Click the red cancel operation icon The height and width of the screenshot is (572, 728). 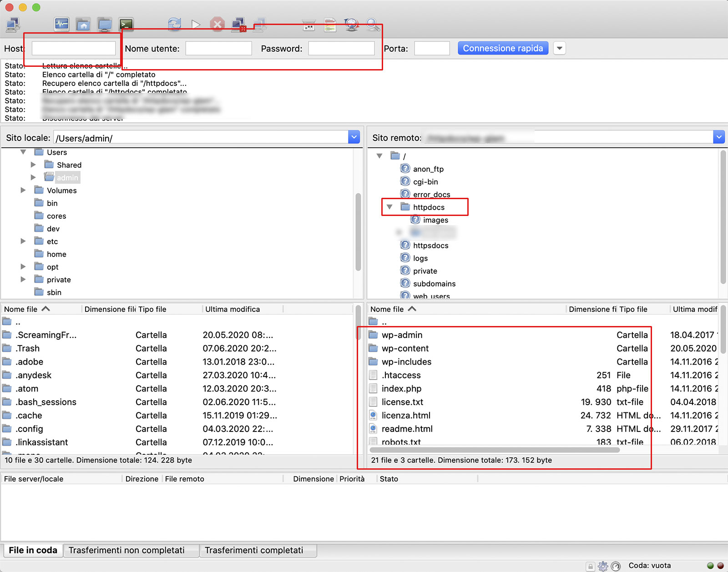[x=217, y=25]
